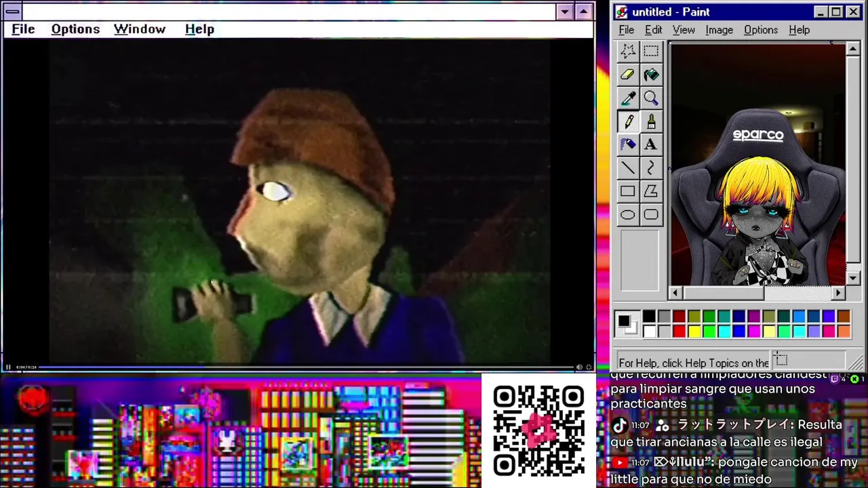Select the Rounded Rectangle tool
The height and width of the screenshot is (488, 868).
coord(651,215)
